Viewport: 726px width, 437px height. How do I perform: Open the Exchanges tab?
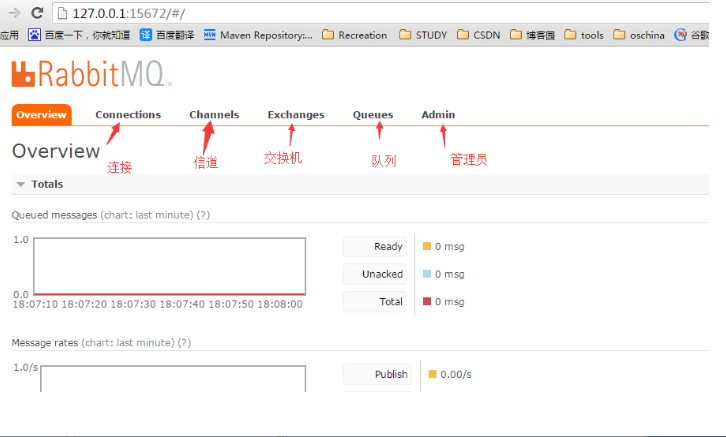pyautogui.click(x=296, y=115)
